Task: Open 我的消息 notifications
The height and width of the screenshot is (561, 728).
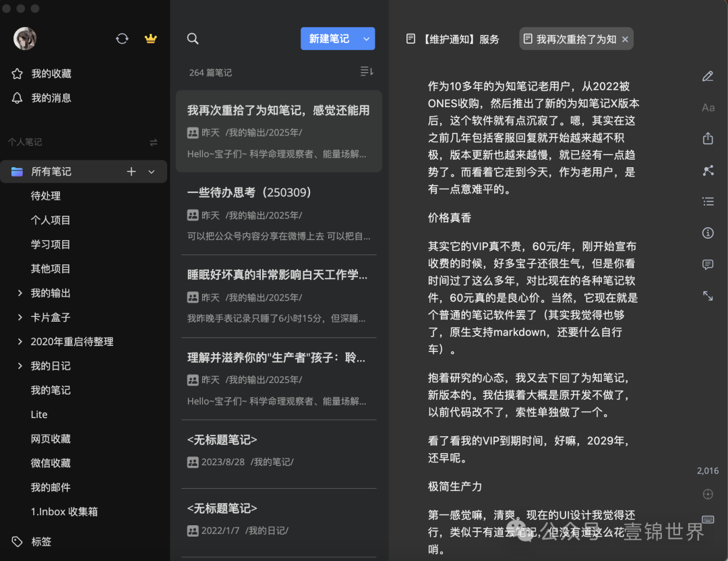Action: click(51, 98)
